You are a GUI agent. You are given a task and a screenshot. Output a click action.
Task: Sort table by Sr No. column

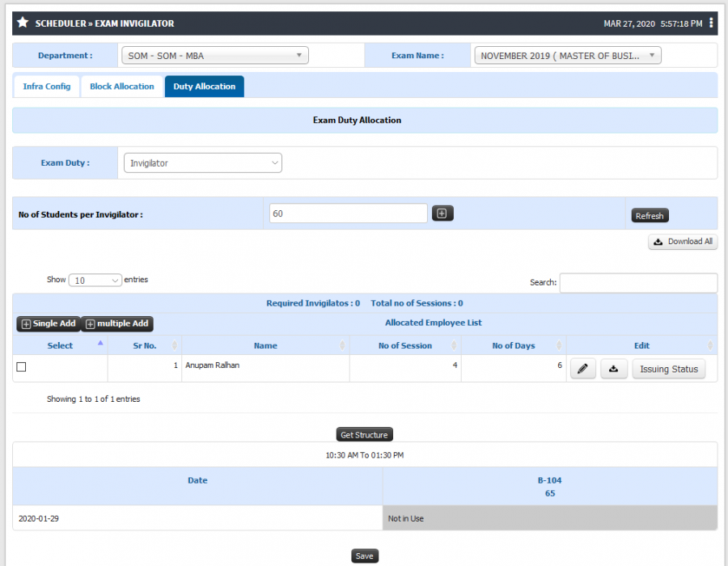pyautogui.click(x=145, y=345)
